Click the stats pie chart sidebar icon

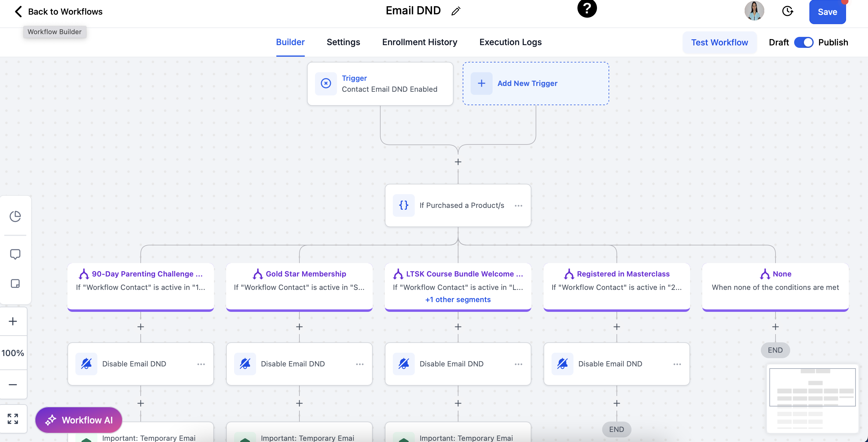(15, 216)
